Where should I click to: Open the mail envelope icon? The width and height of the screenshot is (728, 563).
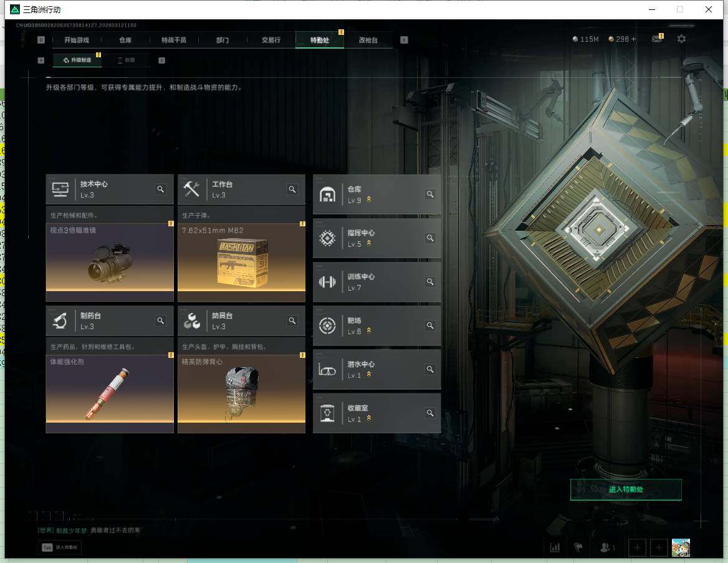tap(656, 39)
